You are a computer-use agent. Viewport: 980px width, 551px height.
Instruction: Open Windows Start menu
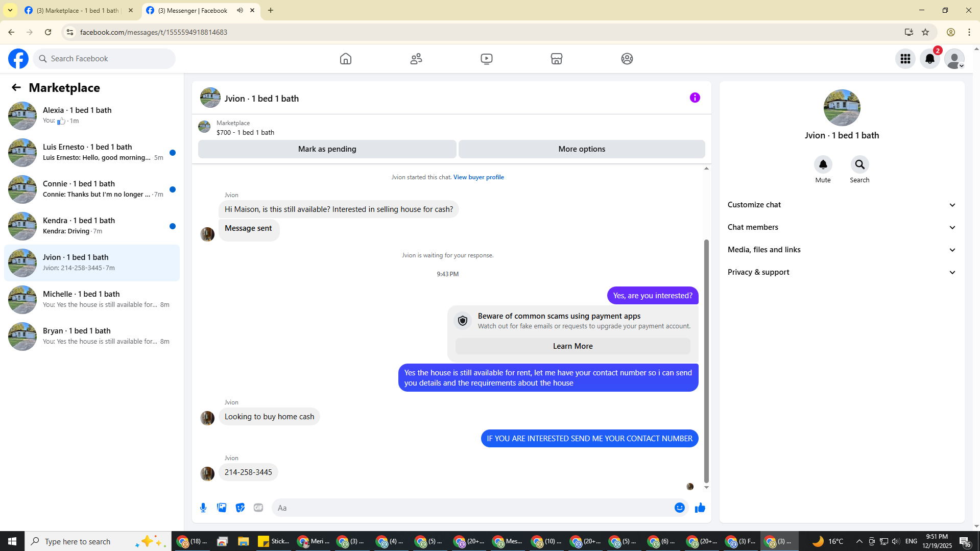pos(12,541)
